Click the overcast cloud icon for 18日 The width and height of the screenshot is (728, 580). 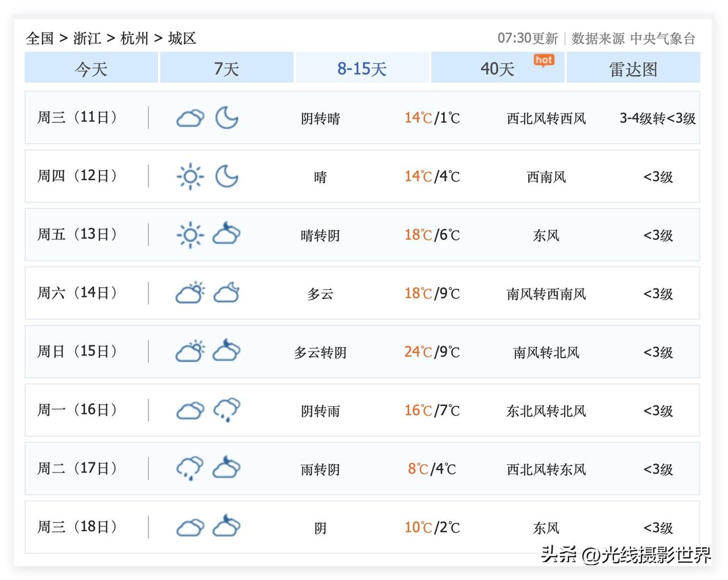point(190,527)
